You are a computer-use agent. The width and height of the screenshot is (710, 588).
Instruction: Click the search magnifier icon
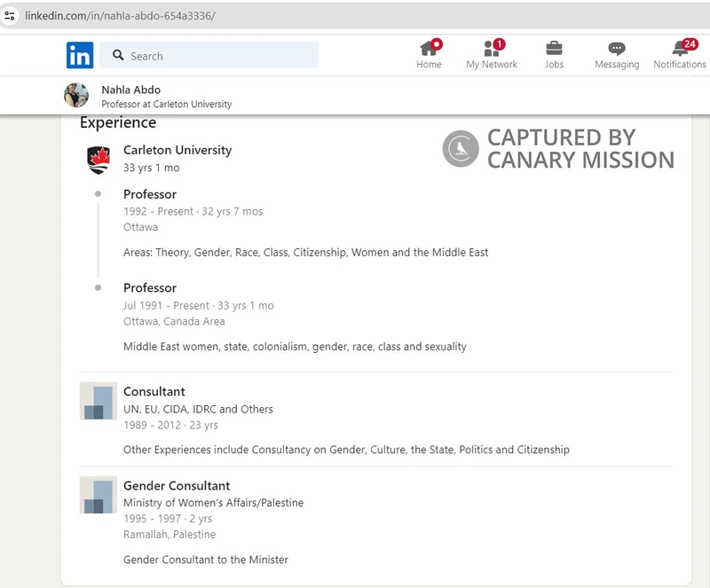118,55
